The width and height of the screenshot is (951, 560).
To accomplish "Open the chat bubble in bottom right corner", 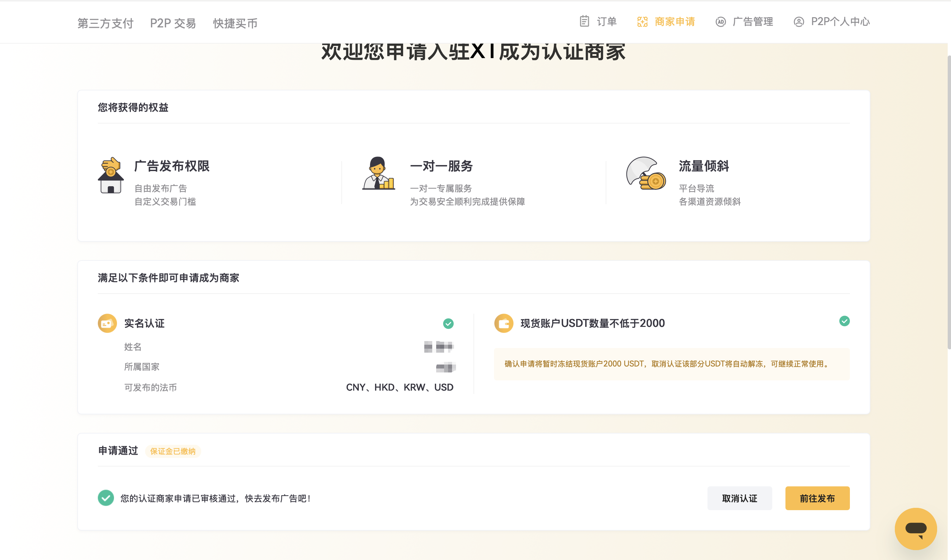I will [916, 529].
